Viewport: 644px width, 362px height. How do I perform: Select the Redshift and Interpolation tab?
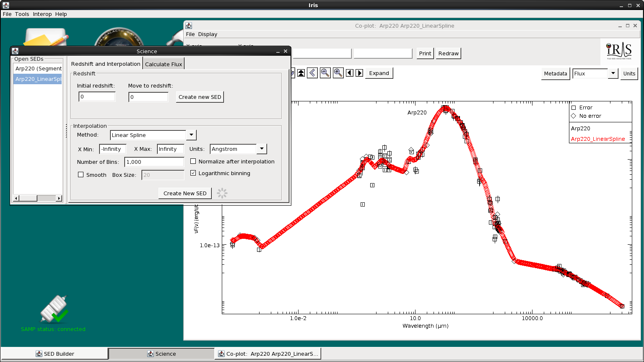point(106,64)
